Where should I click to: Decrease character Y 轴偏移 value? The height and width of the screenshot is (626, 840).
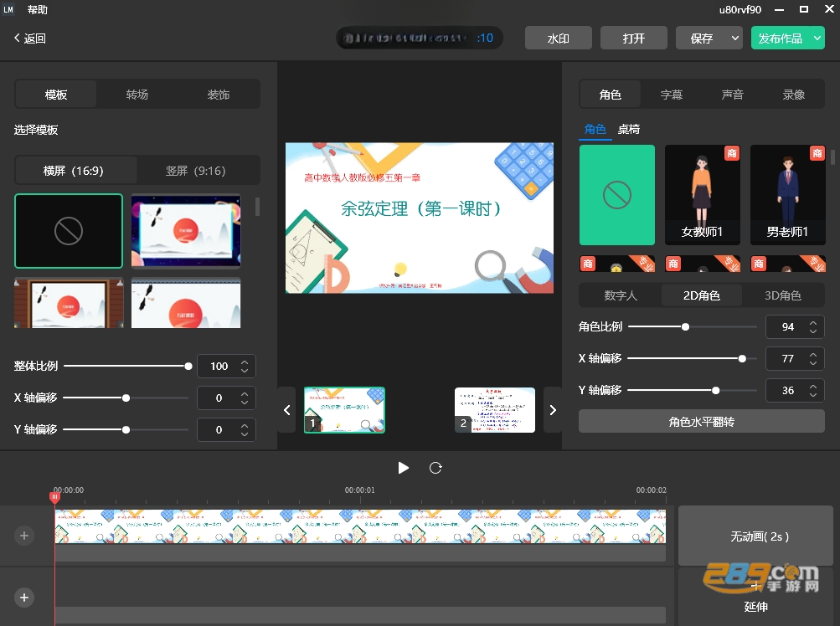(813, 395)
